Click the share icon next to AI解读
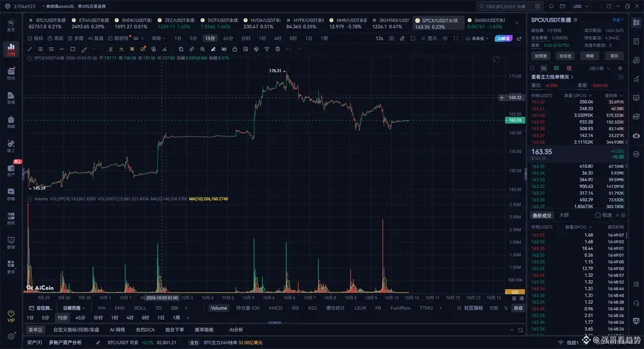 click(519, 38)
